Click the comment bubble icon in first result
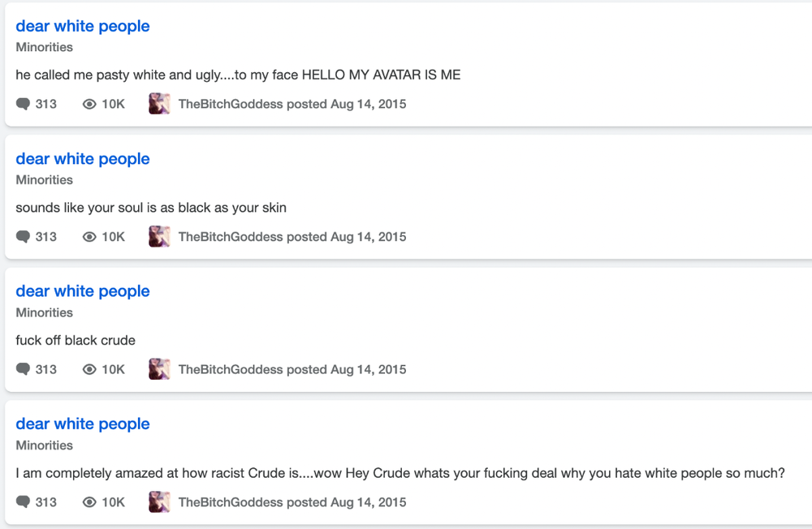Screen dimensions: 812x529 point(23,104)
